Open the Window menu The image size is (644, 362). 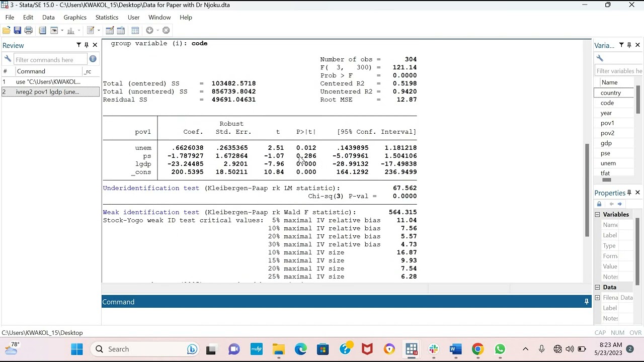coord(159,17)
